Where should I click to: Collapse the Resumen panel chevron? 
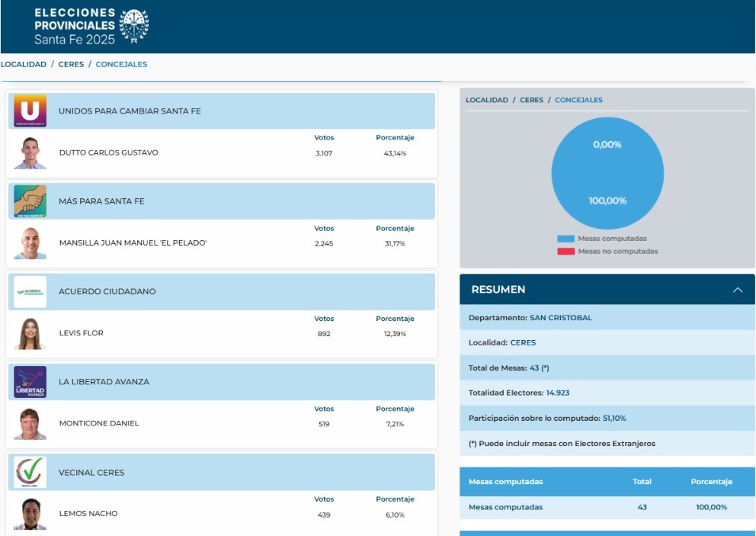[x=737, y=290]
